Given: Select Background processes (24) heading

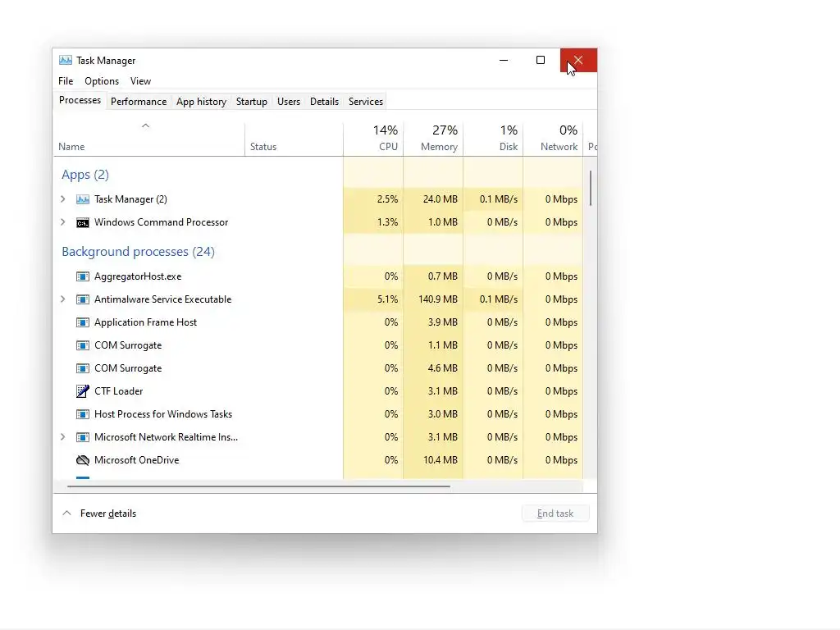Looking at the screenshot, I should coord(138,252).
